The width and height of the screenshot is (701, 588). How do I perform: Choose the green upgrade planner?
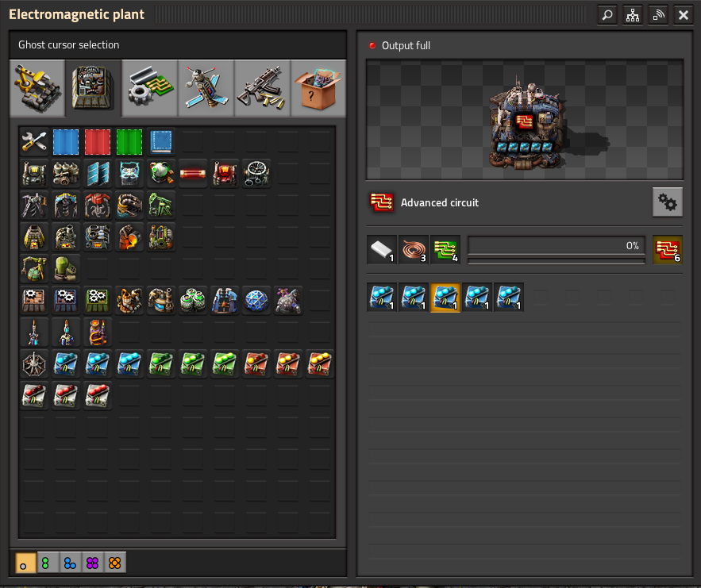pyautogui.click(x=129, y=141)
